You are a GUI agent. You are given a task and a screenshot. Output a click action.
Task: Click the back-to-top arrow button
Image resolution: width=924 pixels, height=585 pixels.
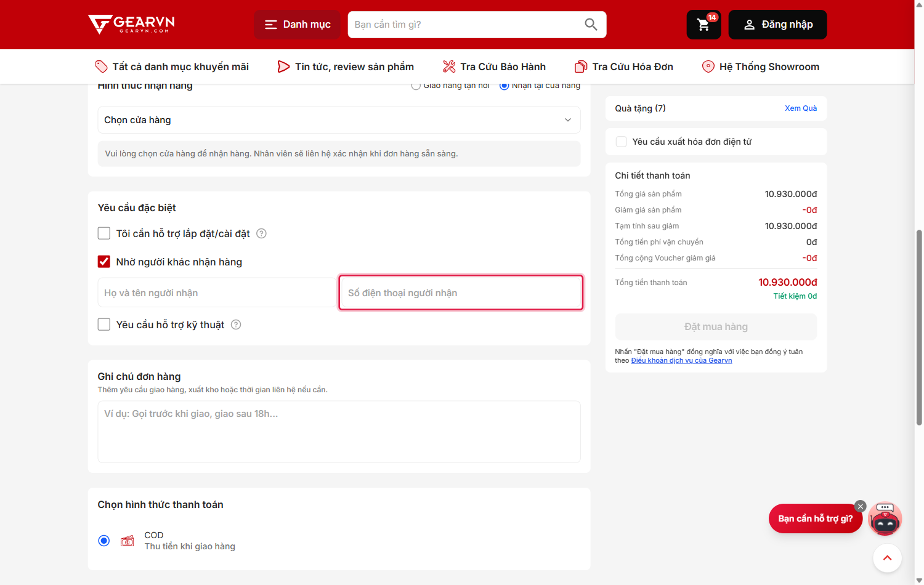tap(887, 558)
